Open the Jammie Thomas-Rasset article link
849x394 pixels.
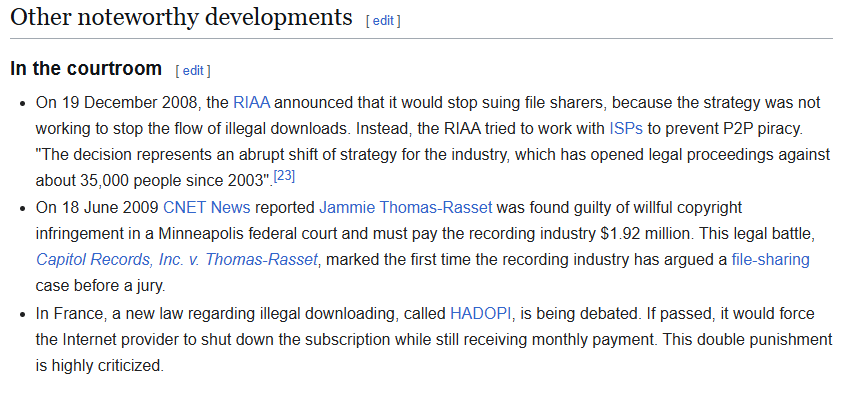click(x=406, y=207)
